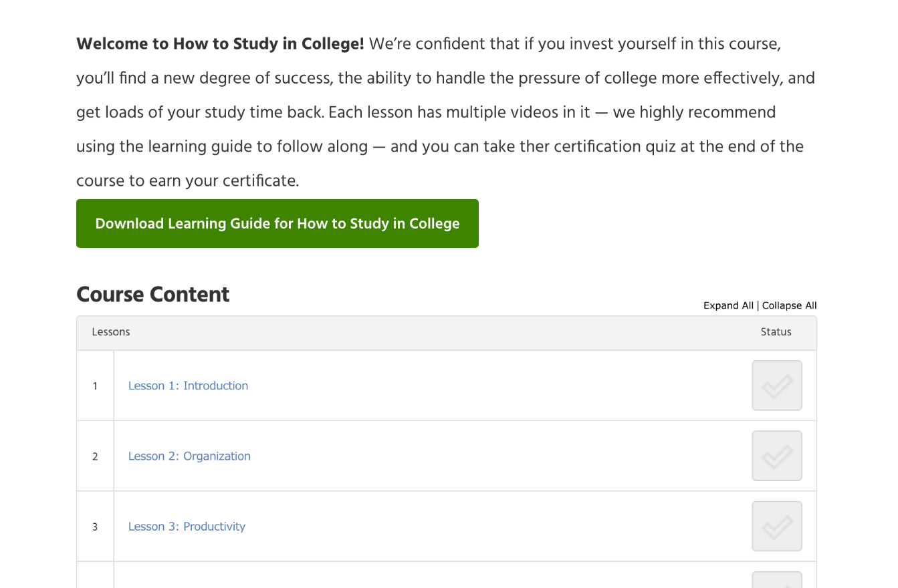Click the Status column header
The width and height of the screenshot is (898, 588).
(x=776, y=332)
